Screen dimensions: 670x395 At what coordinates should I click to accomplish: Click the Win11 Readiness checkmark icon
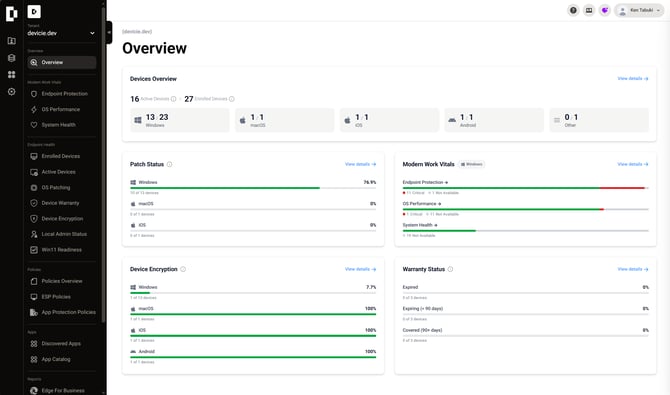tap(34, 250)
